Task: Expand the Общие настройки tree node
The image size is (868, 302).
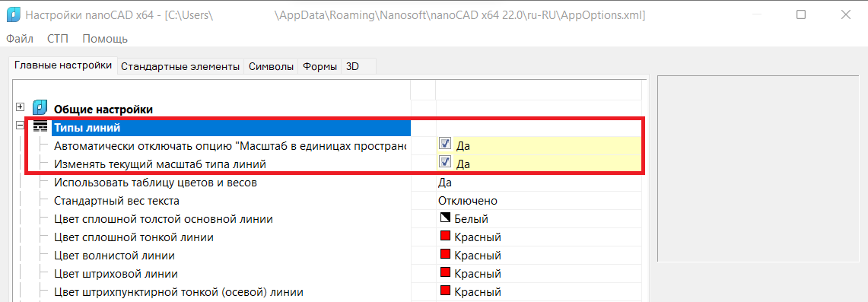Action: coord(21,106)
